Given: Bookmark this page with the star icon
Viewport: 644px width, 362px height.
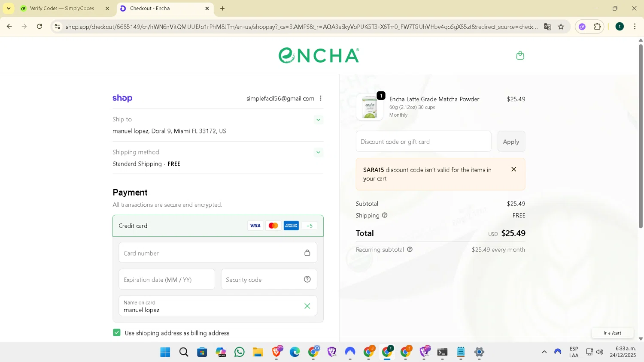Looking at the screenshot, I should click(x=561, y=27).
